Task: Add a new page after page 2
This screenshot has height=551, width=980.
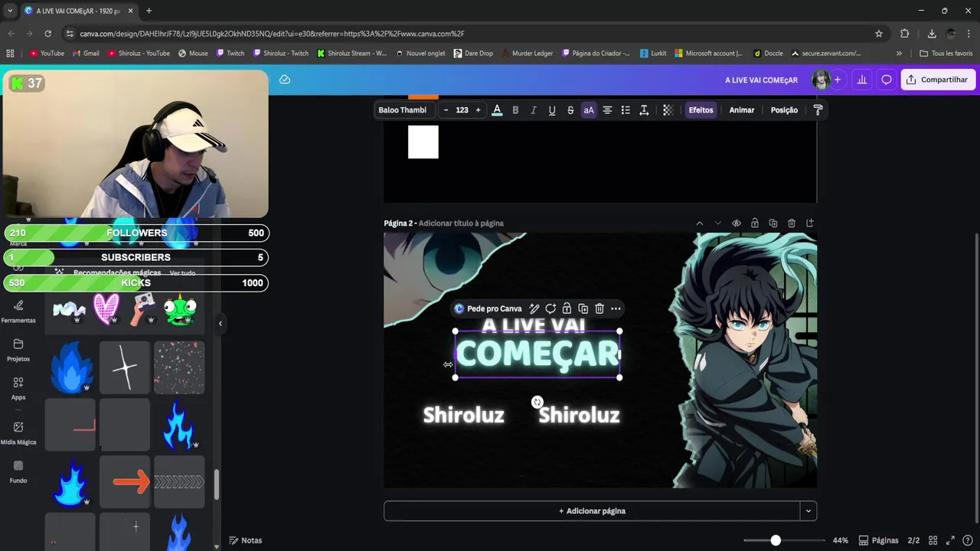Action: point(810,223)
